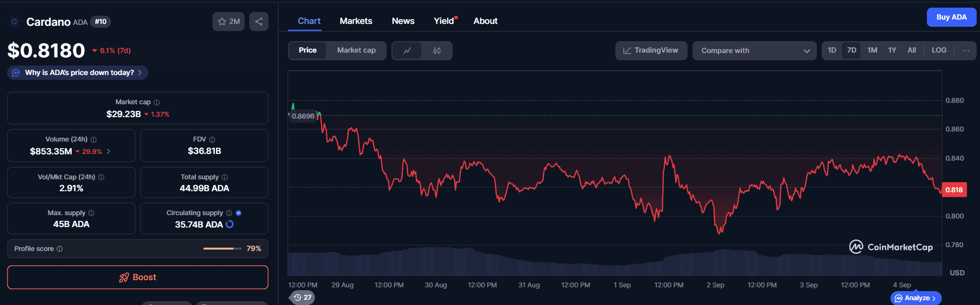Click the $36.81B FDV value

click(x=204, y=151)
